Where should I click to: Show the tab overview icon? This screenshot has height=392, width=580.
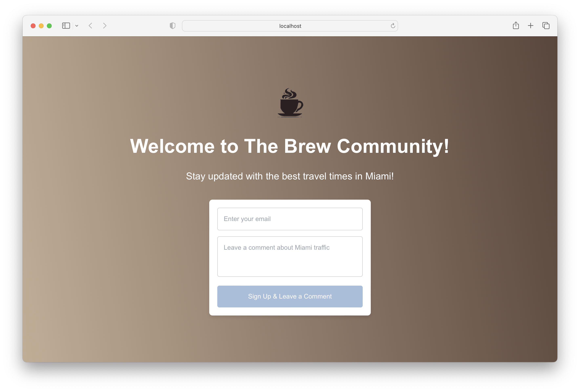click(546, 25)
